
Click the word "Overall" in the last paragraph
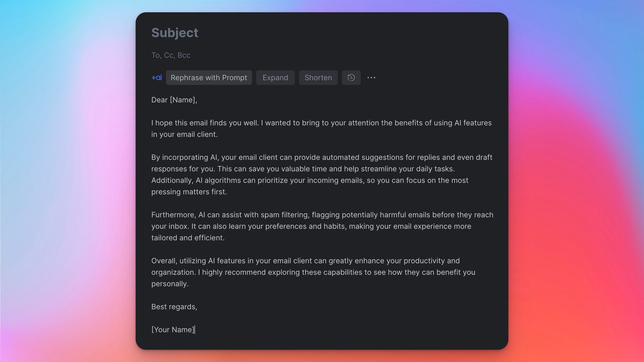pyautogui.click(x=164, y=261)
